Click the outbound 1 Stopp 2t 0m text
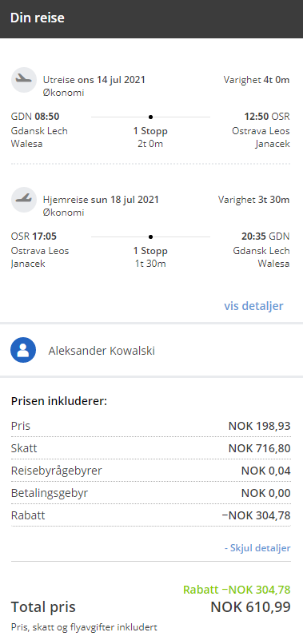Screen dimensions: 303x644 [150, 137]
